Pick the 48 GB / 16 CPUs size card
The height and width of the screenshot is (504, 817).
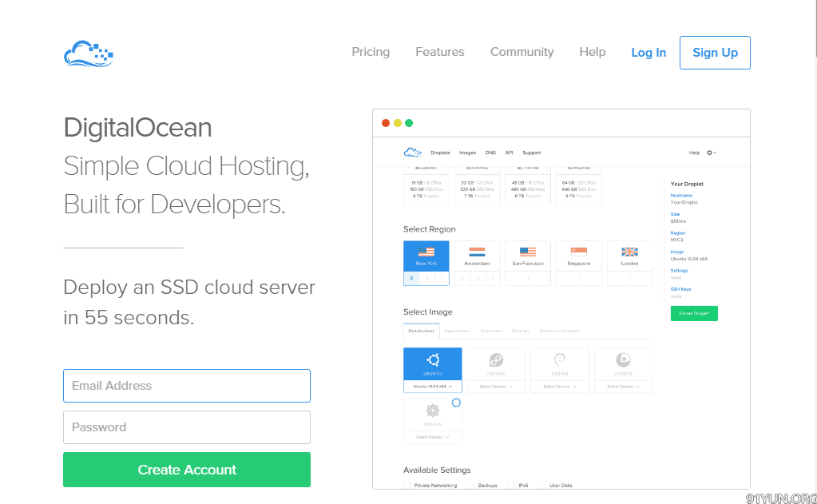click(x=528, y=185)
